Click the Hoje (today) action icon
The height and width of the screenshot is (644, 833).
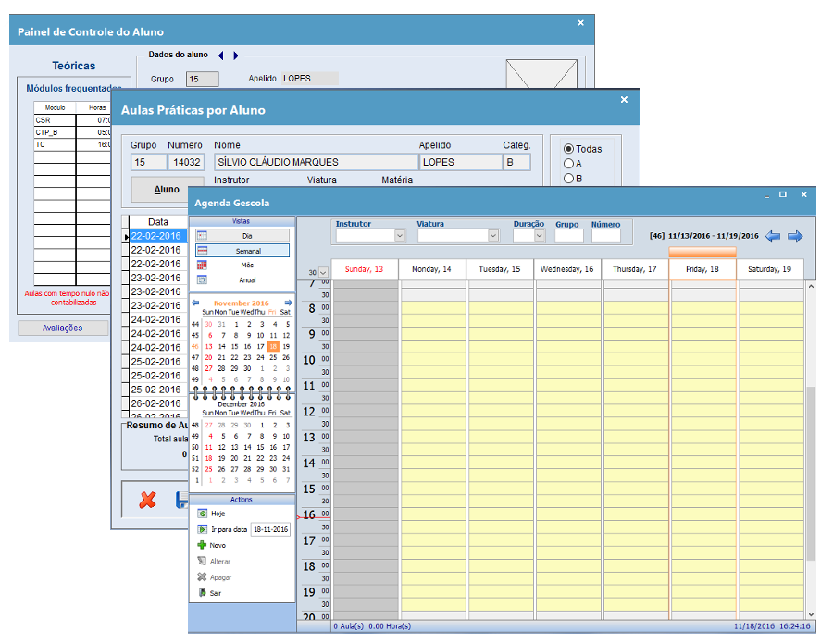coord(202,514)
